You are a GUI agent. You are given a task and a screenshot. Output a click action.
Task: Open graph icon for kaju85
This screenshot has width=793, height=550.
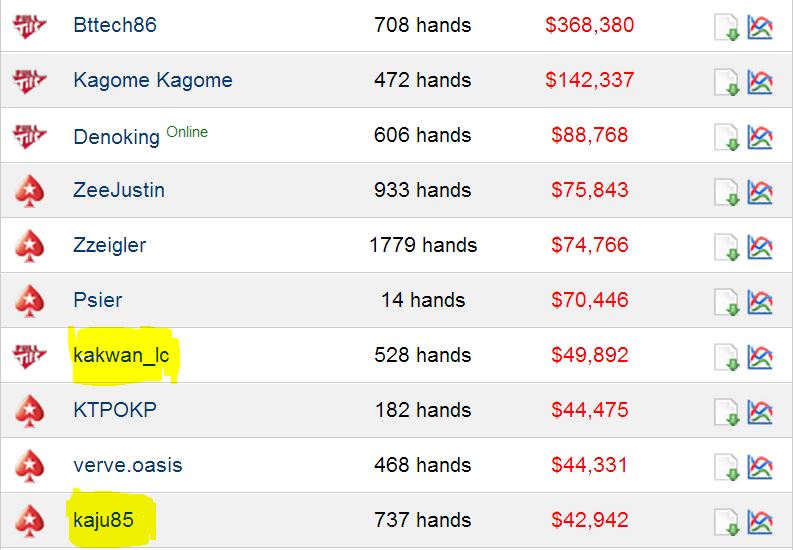pyautogui.click(x=760, y=523)
